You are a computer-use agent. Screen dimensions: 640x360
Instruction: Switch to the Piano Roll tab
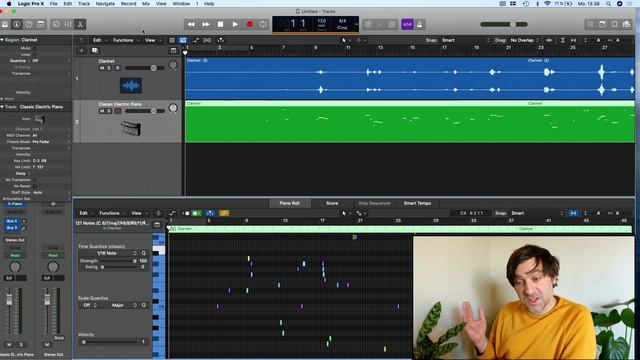pyautogui.click(x=289, y=203)
